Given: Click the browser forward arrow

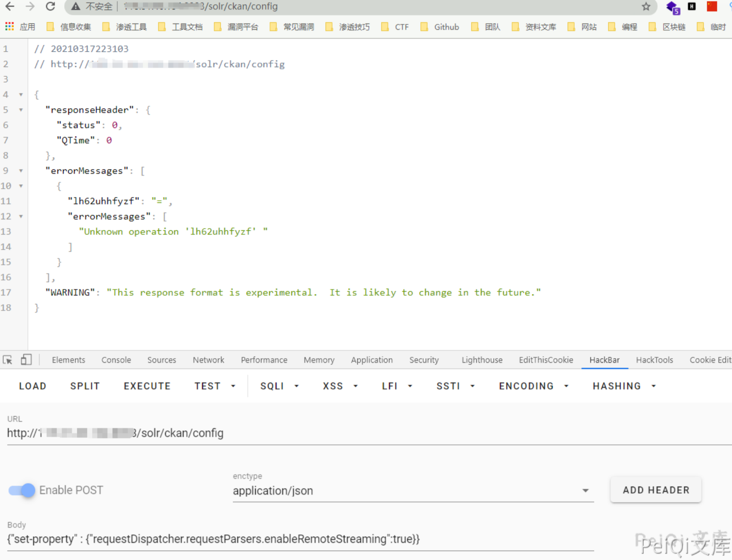Looking at the screenshot, I should pos(30,7).
